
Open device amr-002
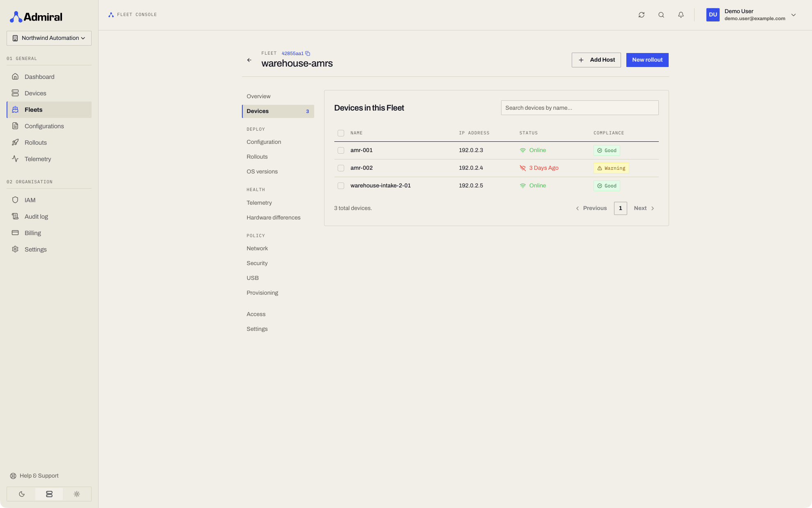(361, 168)
